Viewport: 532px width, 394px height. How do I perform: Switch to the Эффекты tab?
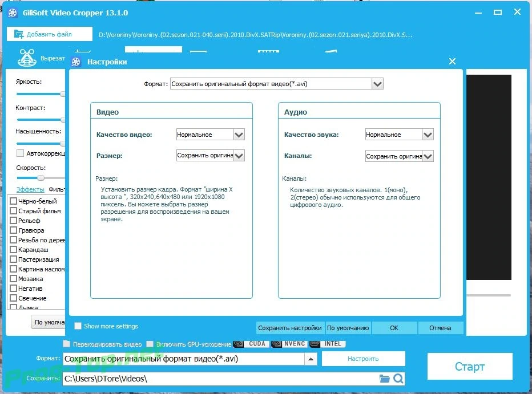pos(30,189)
